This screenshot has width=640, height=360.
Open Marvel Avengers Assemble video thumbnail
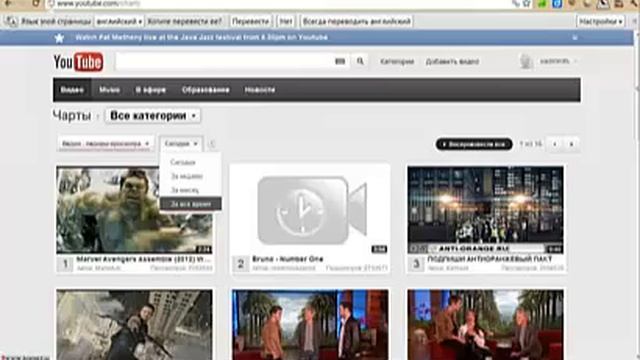tap(134, 210)
